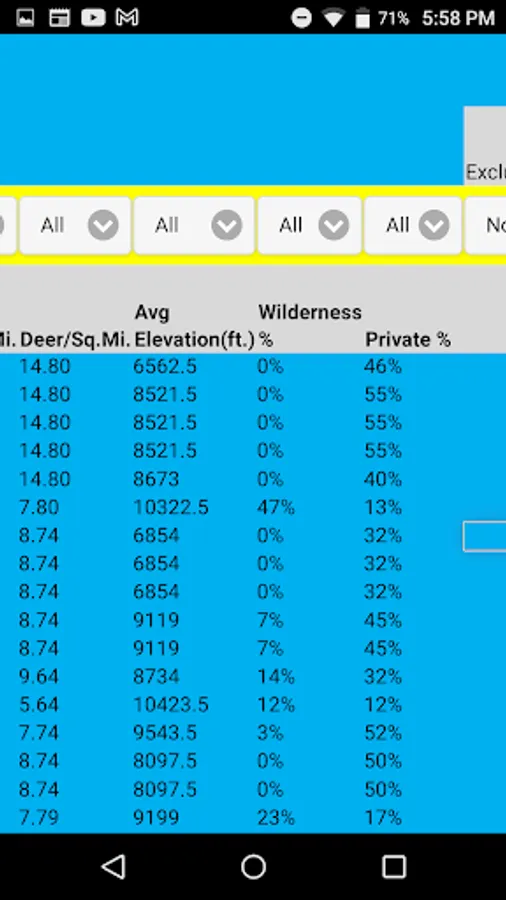The height and width of the screenshot is (900, 506).
Task: Select the 46% private cell
Action: point(383,366)
